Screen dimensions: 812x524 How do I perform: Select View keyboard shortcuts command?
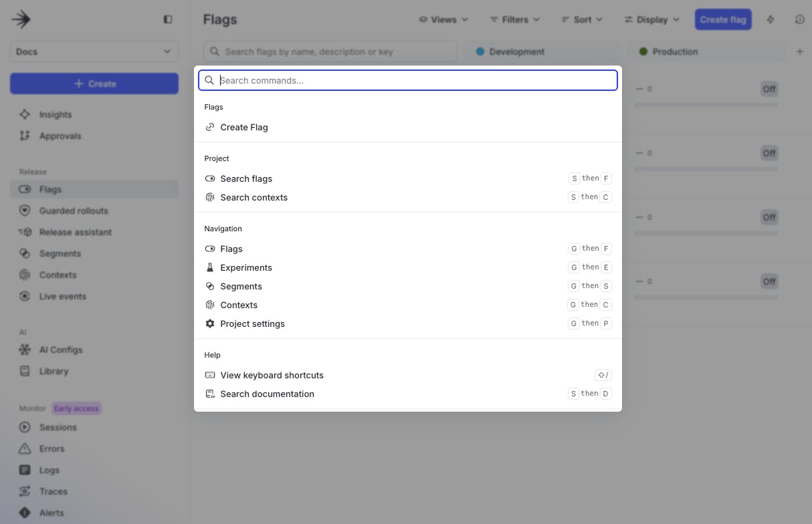pyautogui.click(x=272, y=375)
